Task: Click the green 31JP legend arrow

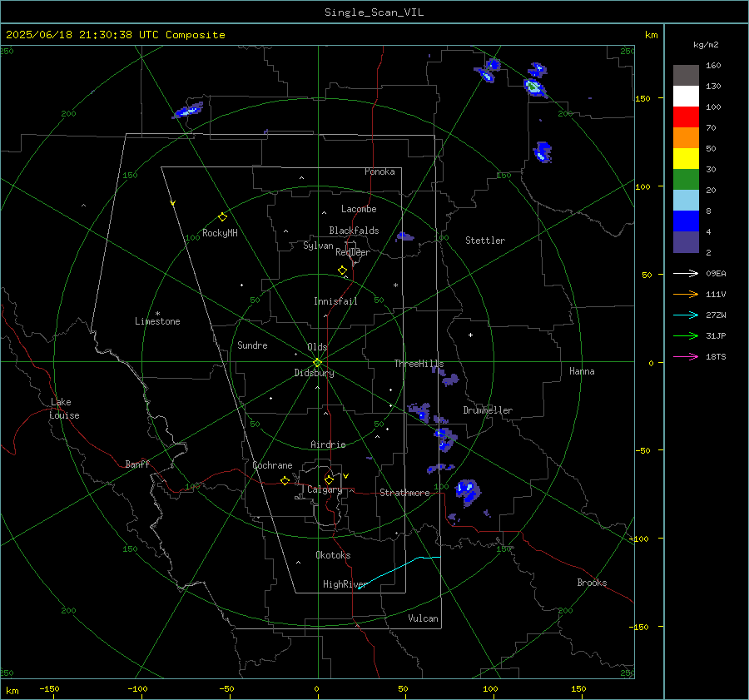Action: tap(686, 336)
